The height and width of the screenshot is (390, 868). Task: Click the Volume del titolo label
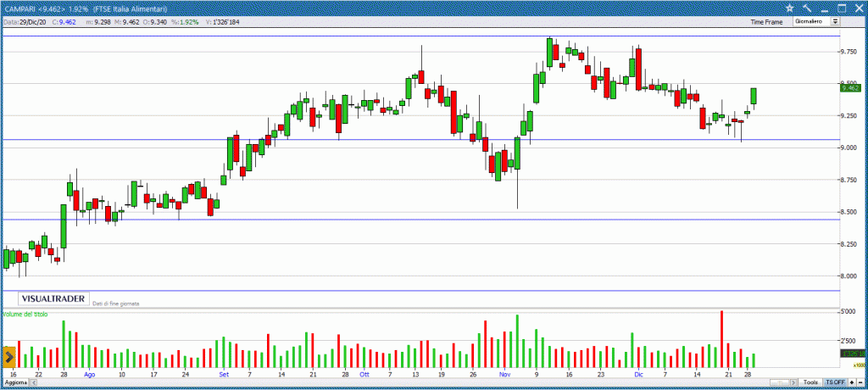[x=25, y=314]
